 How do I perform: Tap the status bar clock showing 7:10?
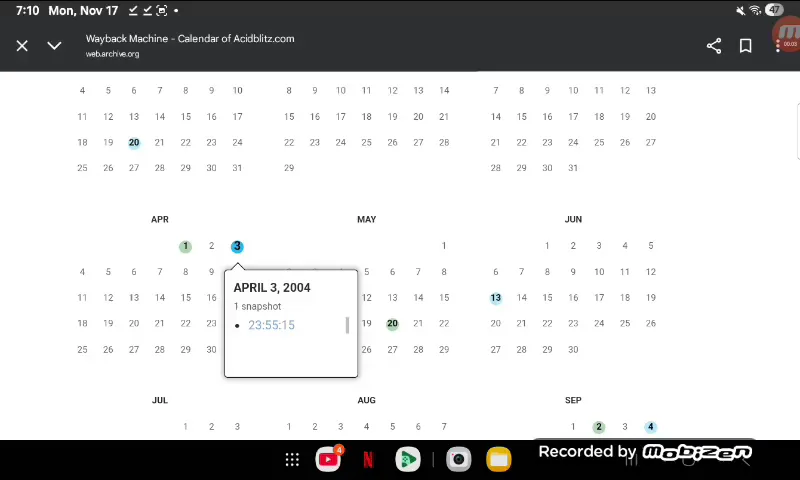click(x=28, y=11)
